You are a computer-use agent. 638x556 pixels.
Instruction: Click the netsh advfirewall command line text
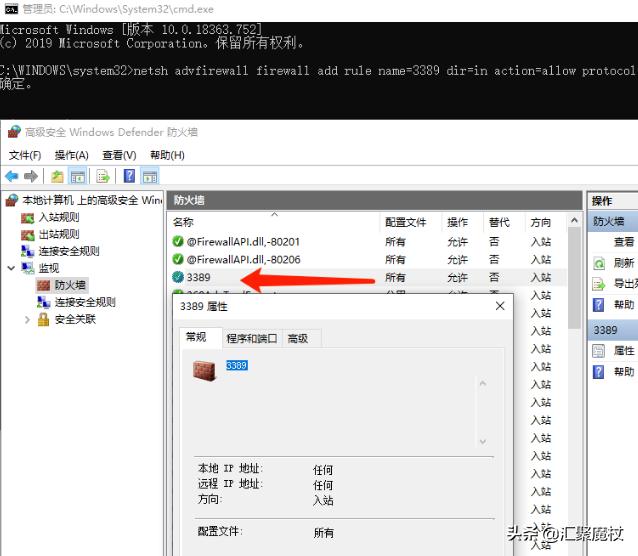pos(384,71)
